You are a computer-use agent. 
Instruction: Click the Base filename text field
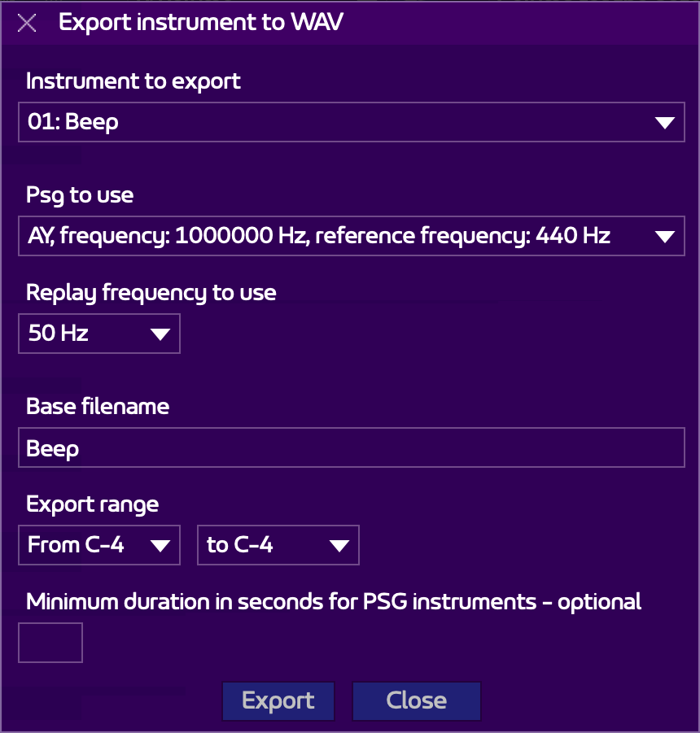(350, 449)
